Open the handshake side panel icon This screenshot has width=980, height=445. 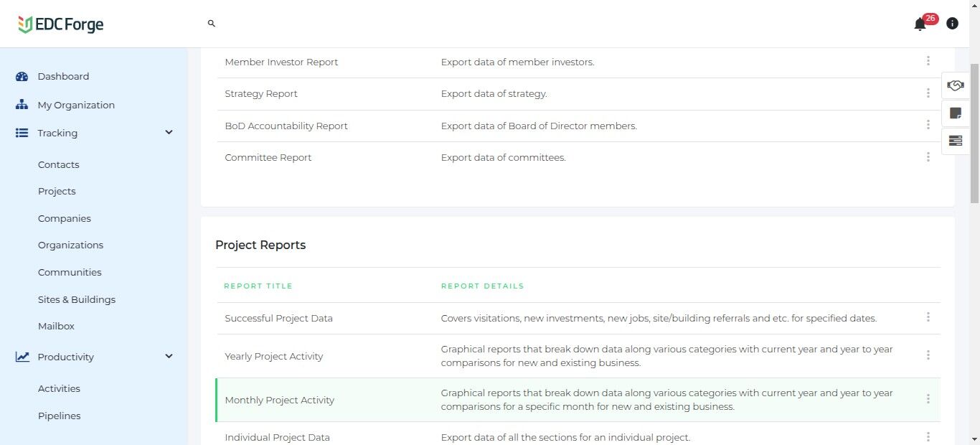coord(955,85)
